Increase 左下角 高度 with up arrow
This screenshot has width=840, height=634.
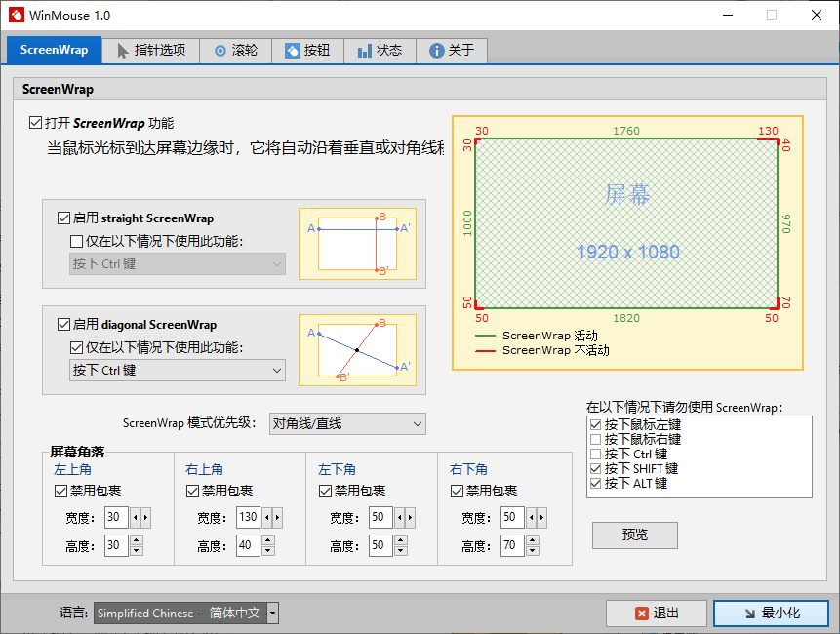[x=401, y=540]
